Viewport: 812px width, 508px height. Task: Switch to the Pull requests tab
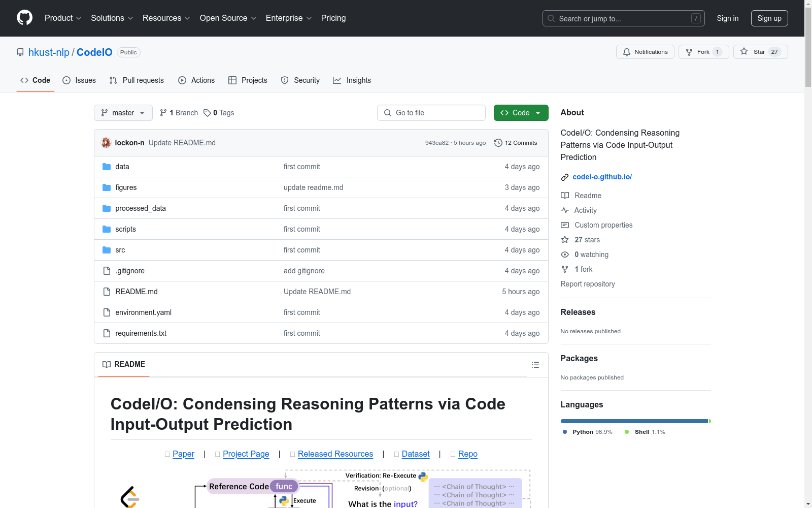pos(137,80)
